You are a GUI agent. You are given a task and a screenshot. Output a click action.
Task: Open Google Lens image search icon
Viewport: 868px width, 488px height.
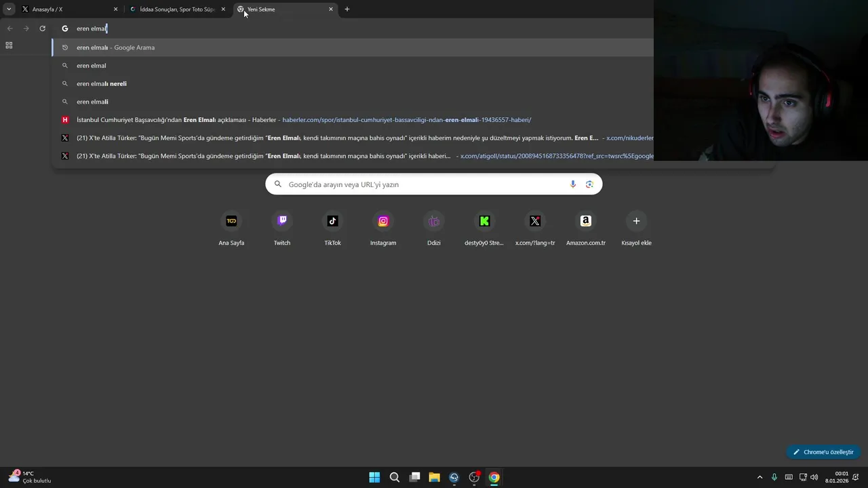pos(589,184)
